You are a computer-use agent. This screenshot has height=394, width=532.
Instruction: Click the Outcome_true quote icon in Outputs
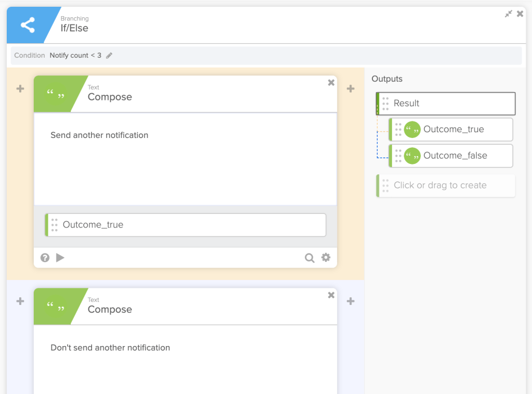click(x=412, y=130)
